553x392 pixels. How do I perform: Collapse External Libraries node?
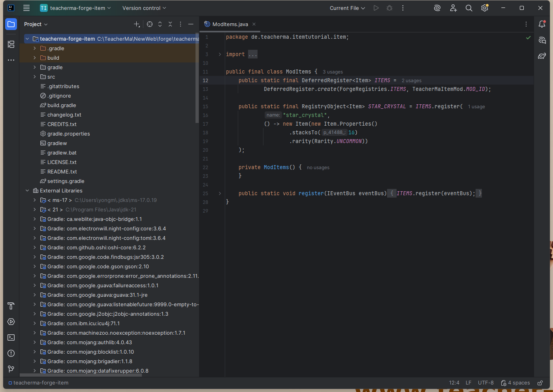(x=27, y=190)
